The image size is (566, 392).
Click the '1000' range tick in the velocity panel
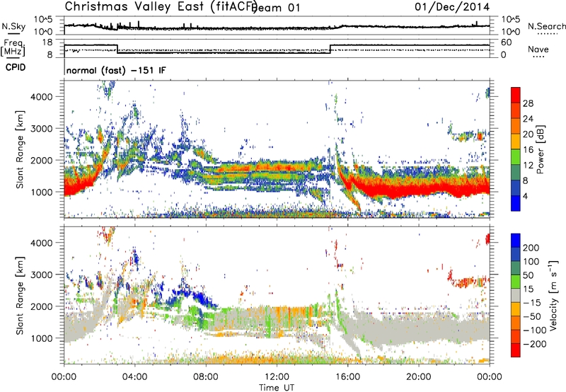pos(42,338)
